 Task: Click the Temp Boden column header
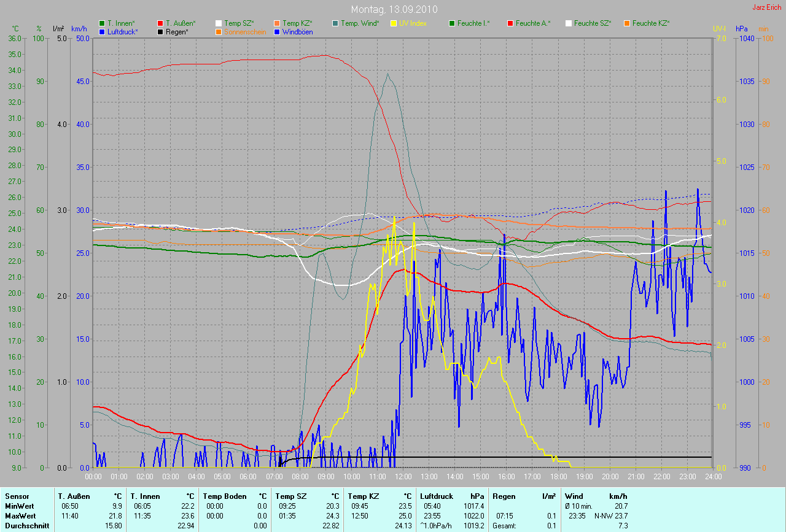tap(225, 496)
